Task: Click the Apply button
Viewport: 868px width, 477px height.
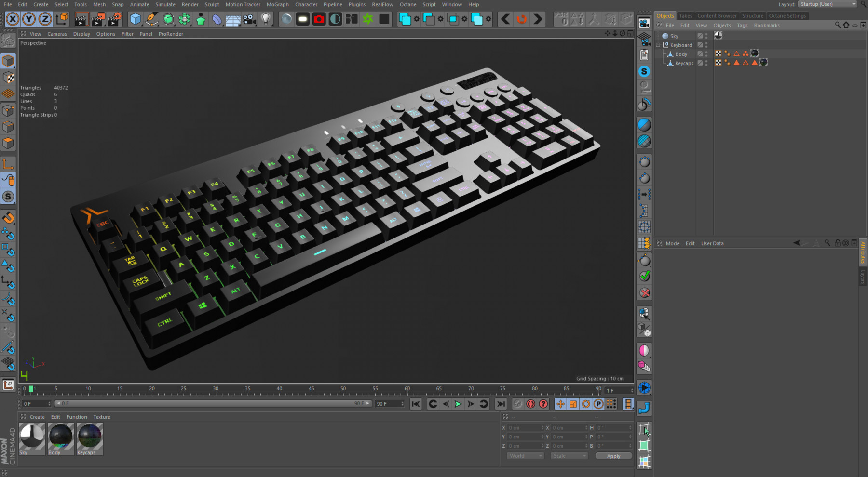Action: click(613, 456)
